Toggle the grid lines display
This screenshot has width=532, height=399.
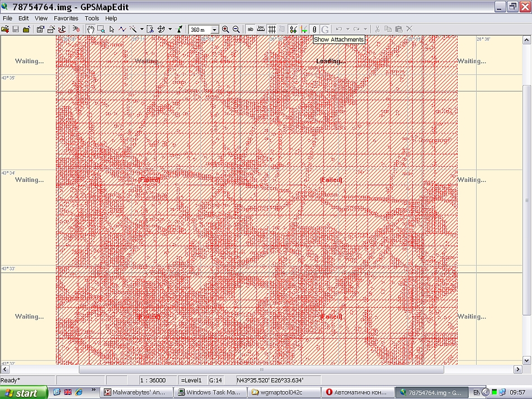point(271,29)
